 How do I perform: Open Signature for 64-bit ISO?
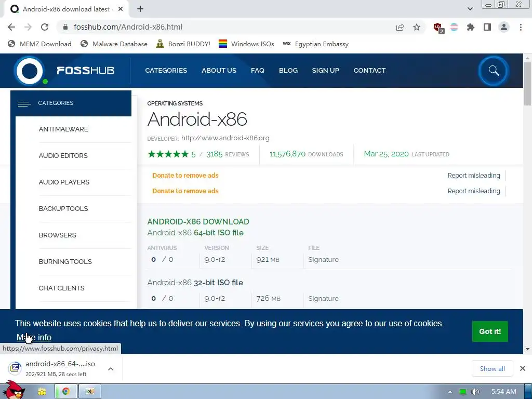coord(323,260)
